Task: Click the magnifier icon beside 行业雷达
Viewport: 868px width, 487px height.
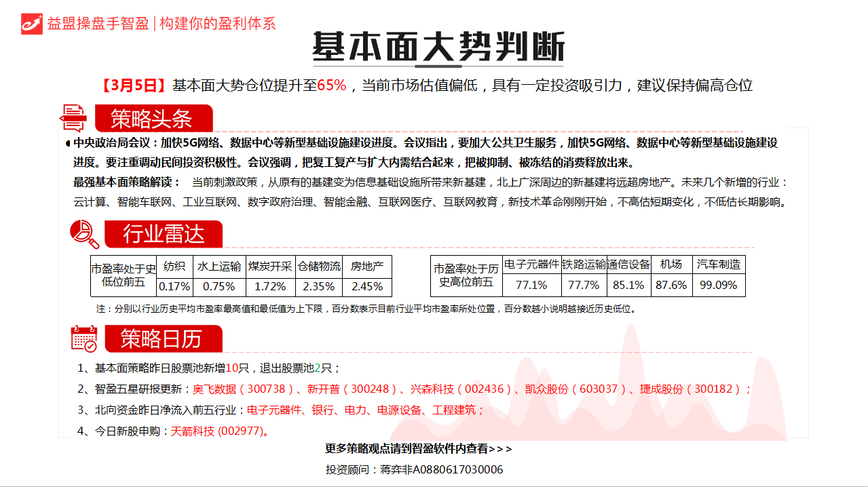Action: point(85,235)
